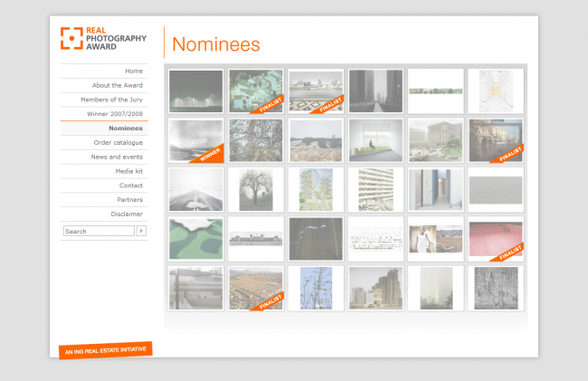The width and height of the screenshot is (588, 381).
Task: Open the narrow panoramic strip thumbnail
Action: tap(436, 91)
